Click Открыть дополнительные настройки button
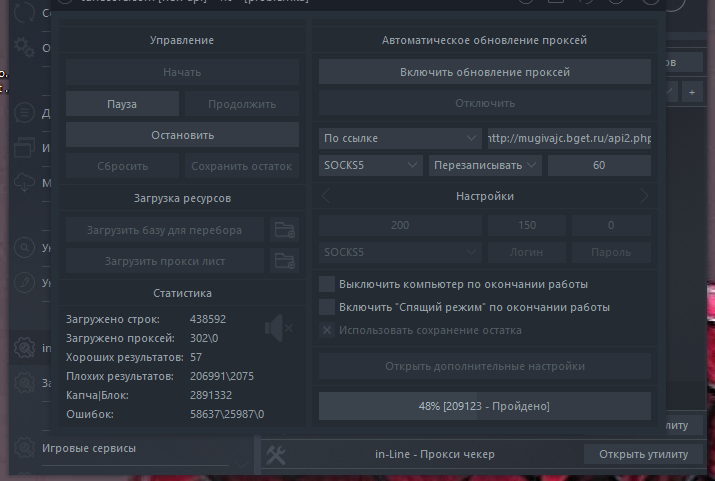Image resolution: width=715 pixels, height=481 pixels. pos(485,366)
